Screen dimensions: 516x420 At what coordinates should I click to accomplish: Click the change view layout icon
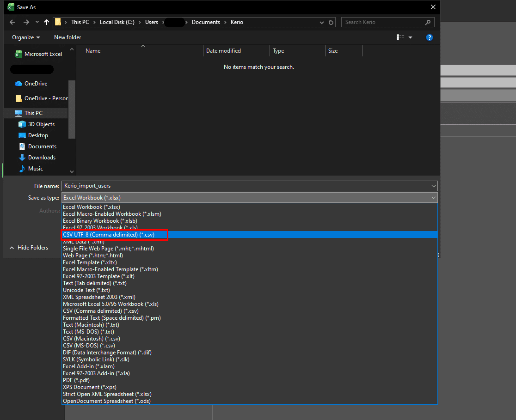pyautogui.click(x=400, y=37)
